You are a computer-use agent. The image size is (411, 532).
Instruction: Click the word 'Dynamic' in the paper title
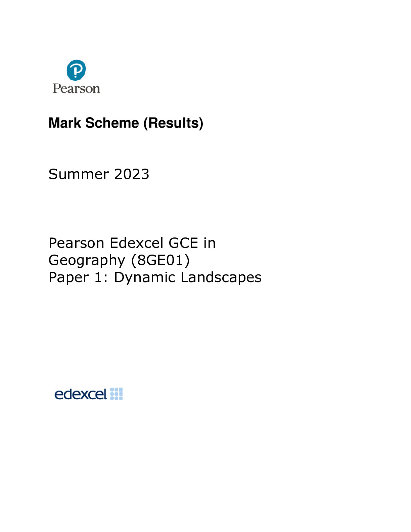click(145, 277)
